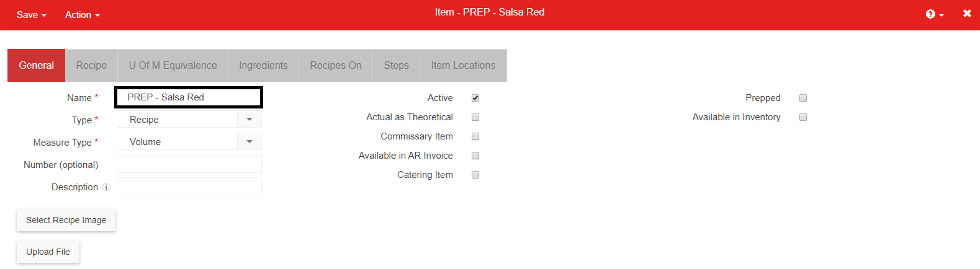Open the Measure Type dropdown arrow
The width and height of the screenshot is (980, 269).
tap(249, 142)
